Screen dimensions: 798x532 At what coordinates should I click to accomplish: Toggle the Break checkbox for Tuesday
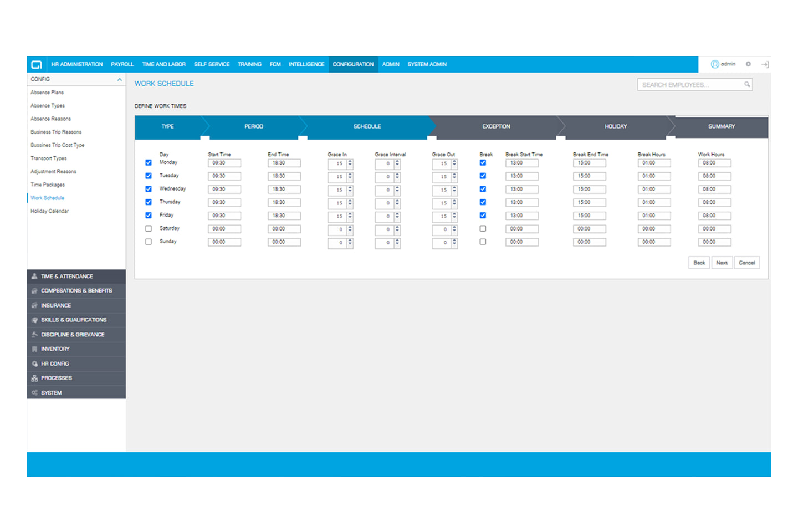coord(483,176)
